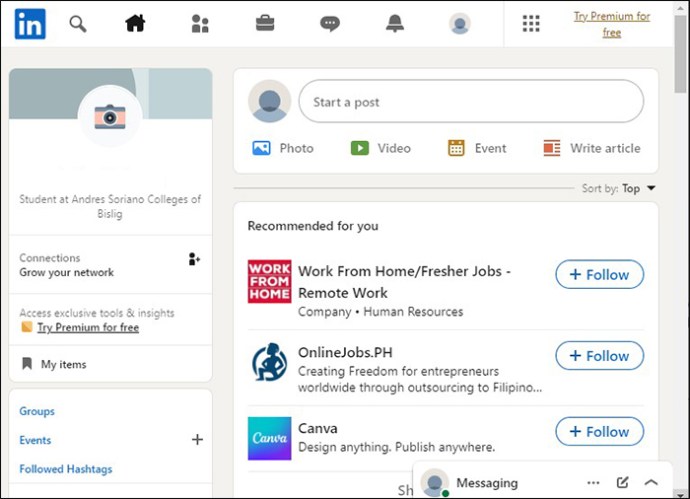Click Student at Andres Soriano Colleges of Bislig
Screen dimensions: 690x499
coord(110,206)
